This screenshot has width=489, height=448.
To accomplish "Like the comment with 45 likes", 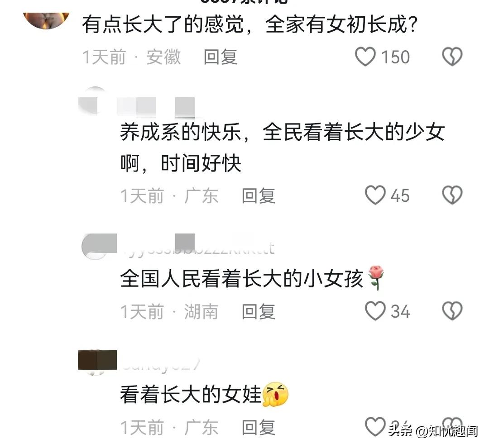I will point(375,195).
